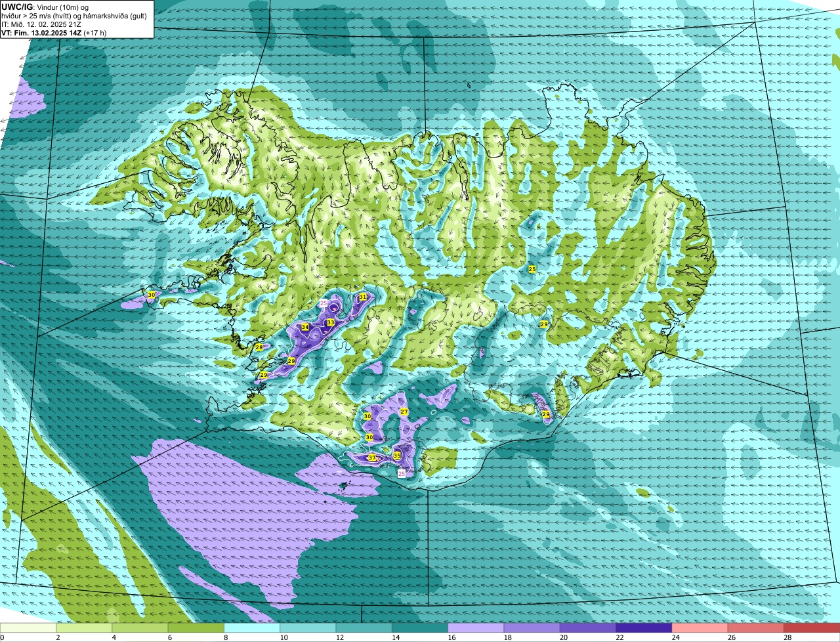
Task: Click the 10–12 m/s aqua legend swatch
Action: [x=308, y=628]
